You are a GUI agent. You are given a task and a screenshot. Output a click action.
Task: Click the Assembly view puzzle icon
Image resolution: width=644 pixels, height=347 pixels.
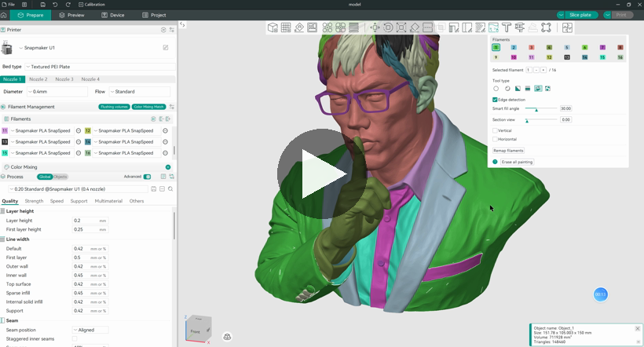pos(567,27)
